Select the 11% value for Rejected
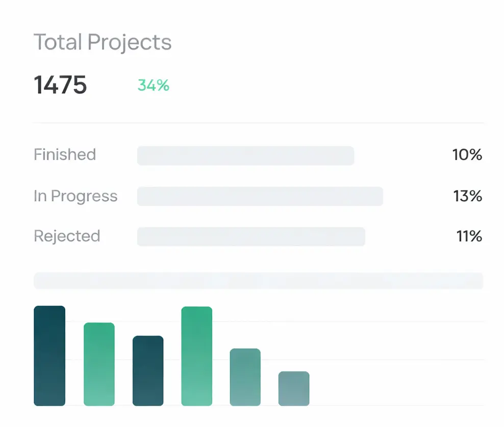The height and width of the screenshot is (427, 504). click(469, 236)
